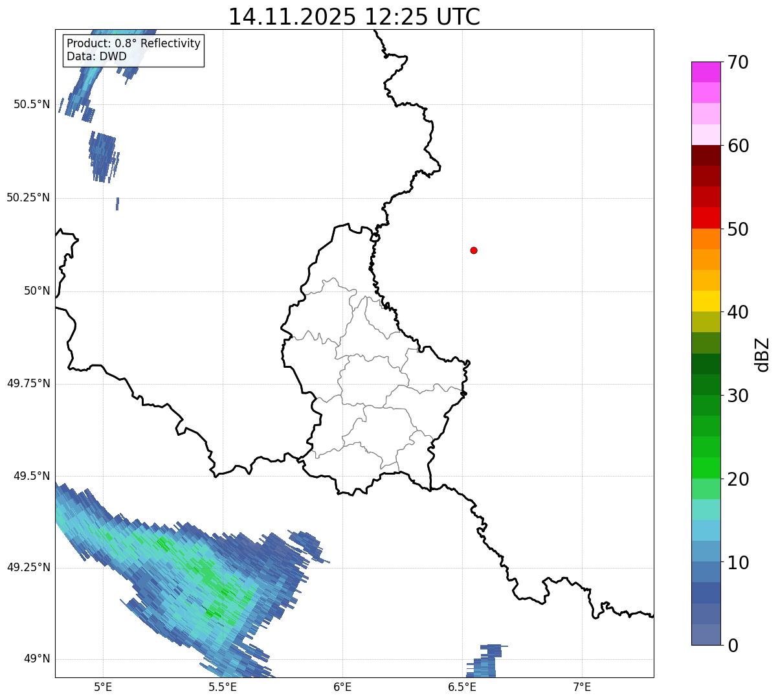
Task: Click the 50°N latitude label
Action: pyautogui.click(x=37, y=291)
